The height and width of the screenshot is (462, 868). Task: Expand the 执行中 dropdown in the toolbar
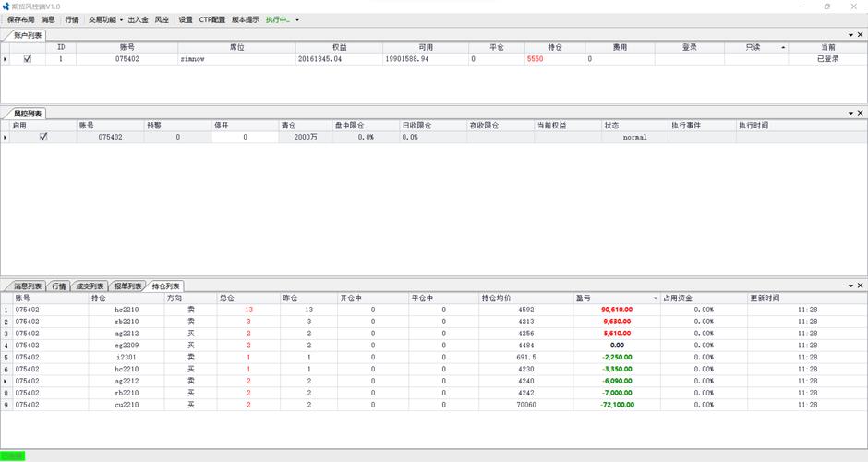[x=297, y=19]
